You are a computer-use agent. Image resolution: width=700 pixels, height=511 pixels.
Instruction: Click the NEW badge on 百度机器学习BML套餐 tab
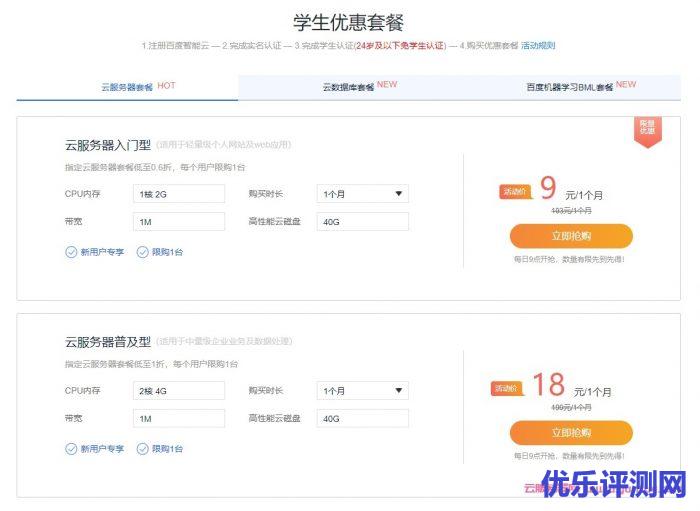(626, 86)
